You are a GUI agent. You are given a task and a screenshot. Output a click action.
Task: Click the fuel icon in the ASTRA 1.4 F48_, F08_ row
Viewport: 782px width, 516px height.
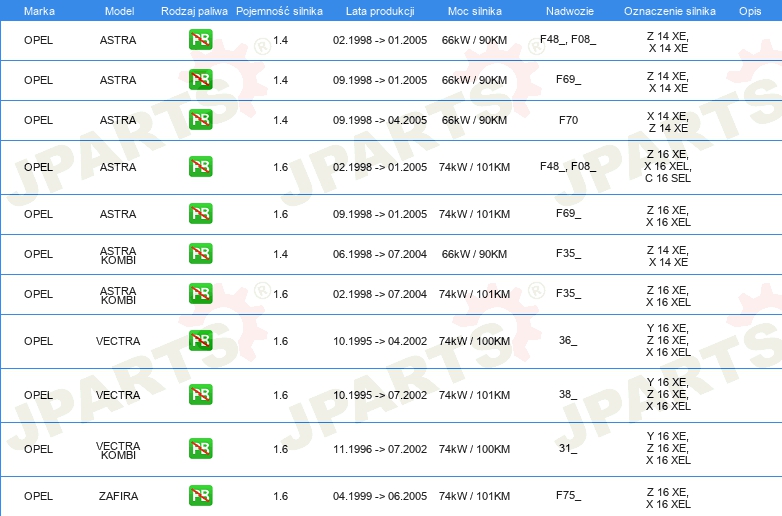coord(200,40)
